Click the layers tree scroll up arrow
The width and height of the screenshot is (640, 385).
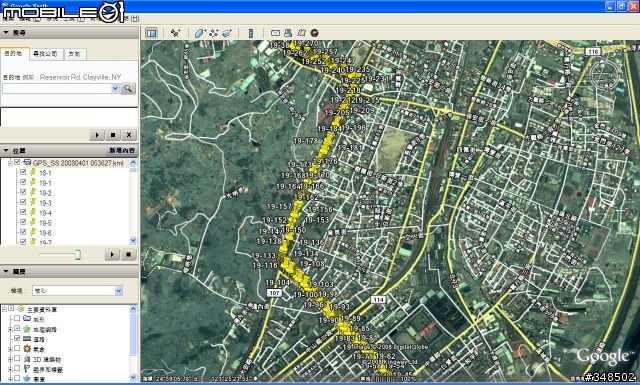pos(133,309)
